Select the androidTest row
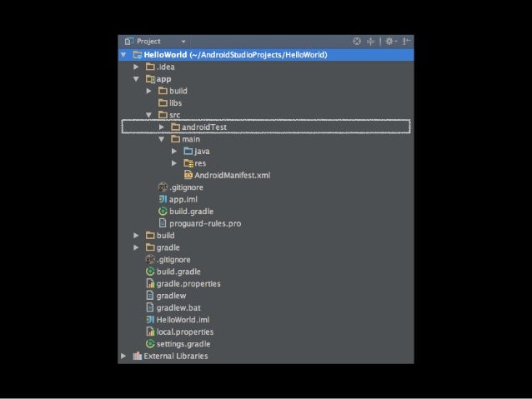The width and height of the screenshot is (532, 399). click(266, 127)
